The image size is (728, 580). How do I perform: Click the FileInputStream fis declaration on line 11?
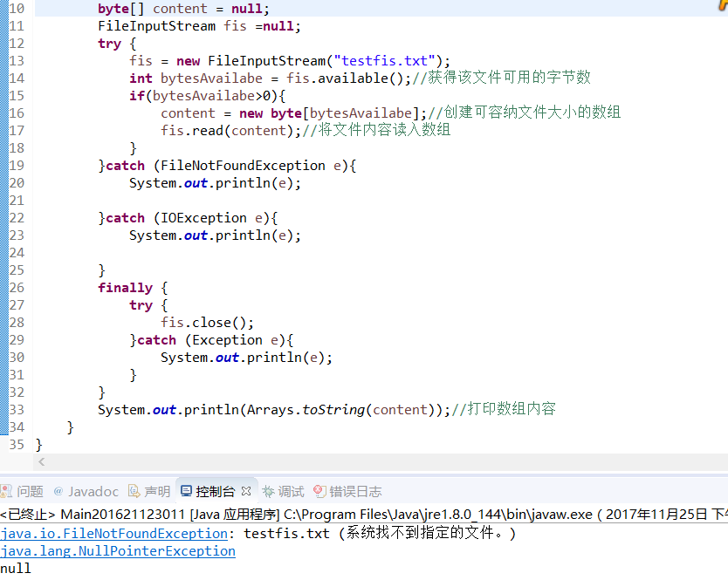point(199,26)
